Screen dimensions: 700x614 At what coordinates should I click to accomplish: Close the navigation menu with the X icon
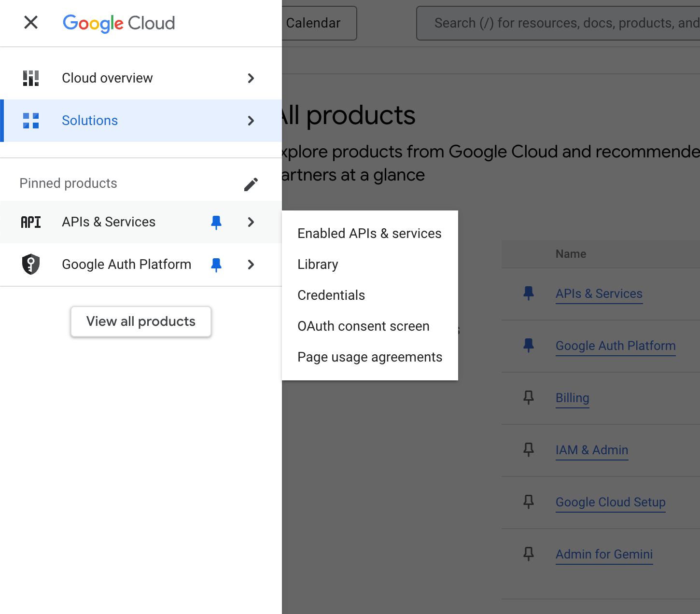tap(31, 22)
